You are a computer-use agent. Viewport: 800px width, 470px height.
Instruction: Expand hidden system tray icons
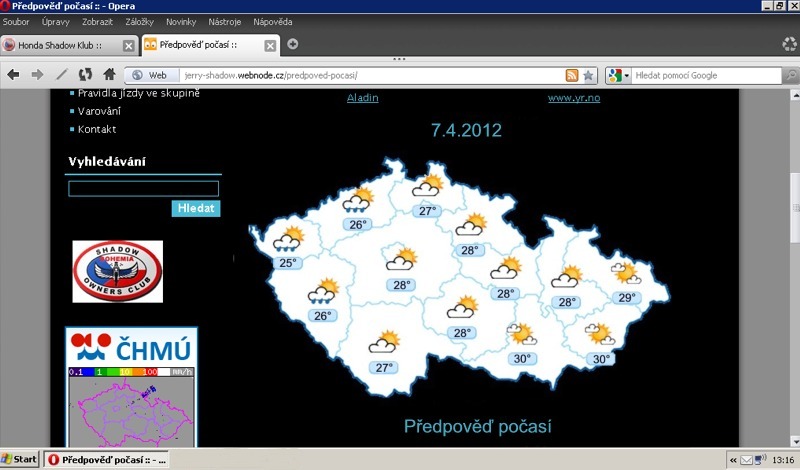(x=733, y=459)
